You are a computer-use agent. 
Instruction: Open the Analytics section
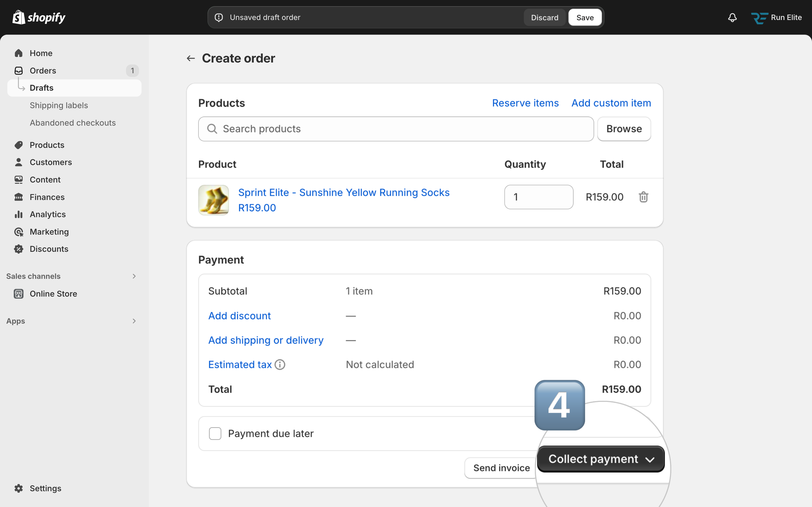tap(47, 214)
